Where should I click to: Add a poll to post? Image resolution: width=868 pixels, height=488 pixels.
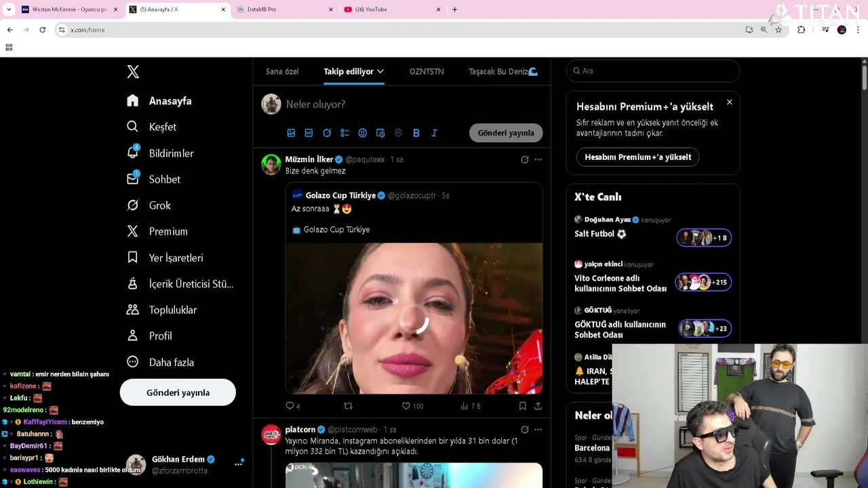[344, 133]
